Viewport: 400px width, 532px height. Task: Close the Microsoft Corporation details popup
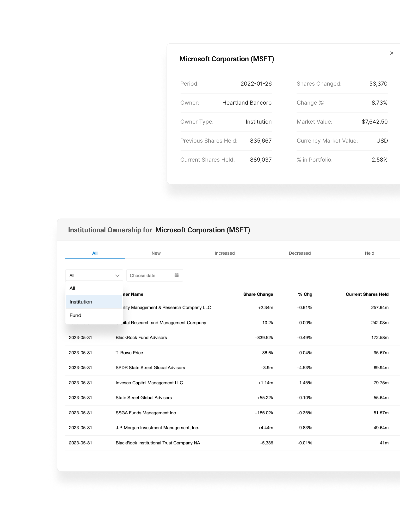[392, 53]
